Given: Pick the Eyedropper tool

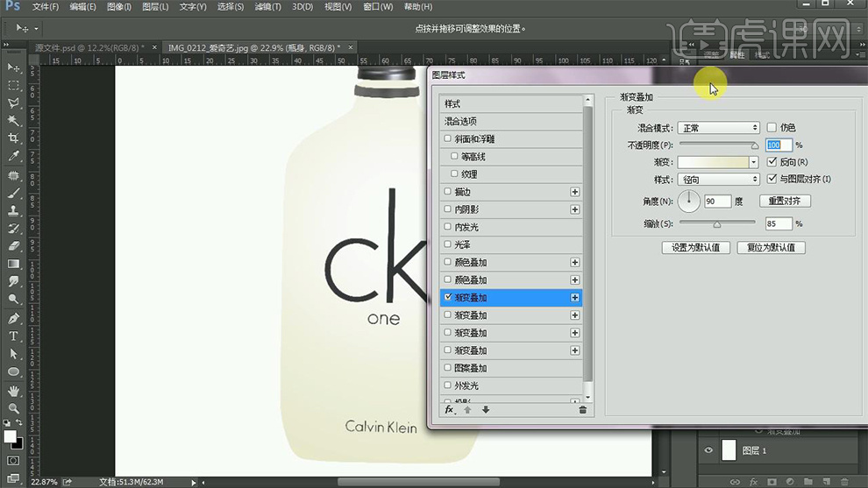Looking at the screenshot, I should tap(14, 157).
